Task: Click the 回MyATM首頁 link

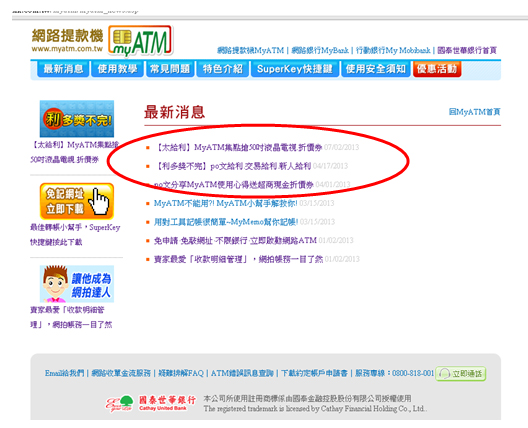Action: [x=474, y=112]
